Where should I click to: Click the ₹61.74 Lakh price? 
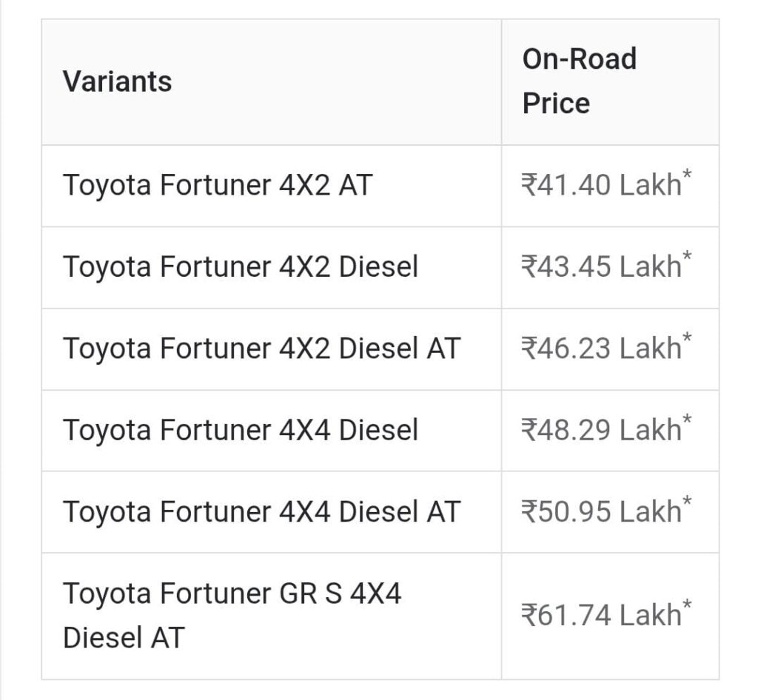600,615
